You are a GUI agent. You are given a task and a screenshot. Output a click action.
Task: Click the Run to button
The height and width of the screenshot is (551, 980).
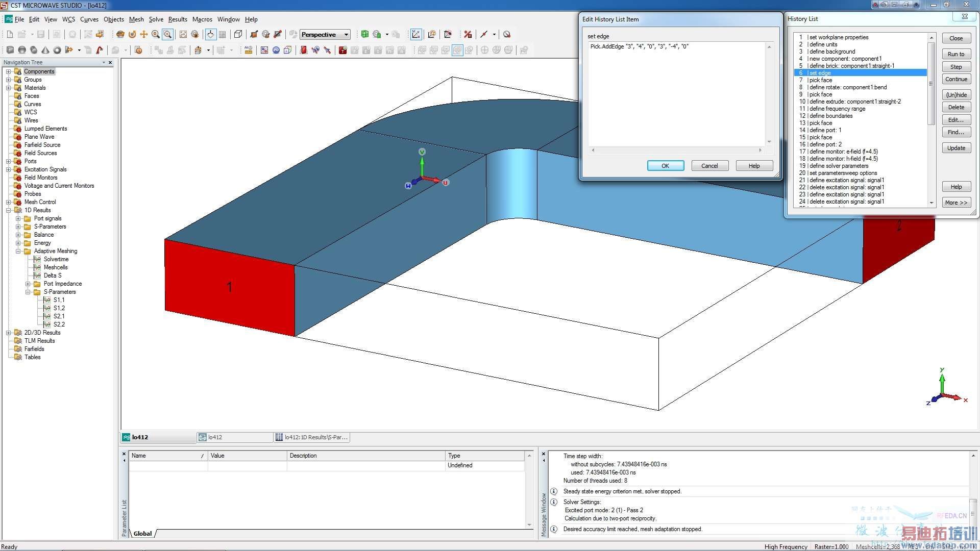click(x=955, y=54)
